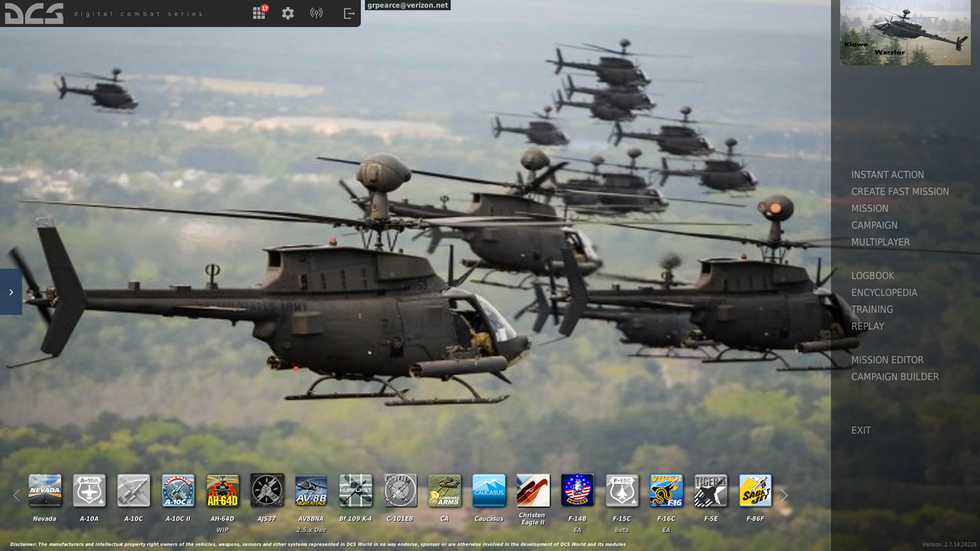Launch the MISSION EDITOR
Viewport: 980px width, 551px height.
tap(887, 360)
